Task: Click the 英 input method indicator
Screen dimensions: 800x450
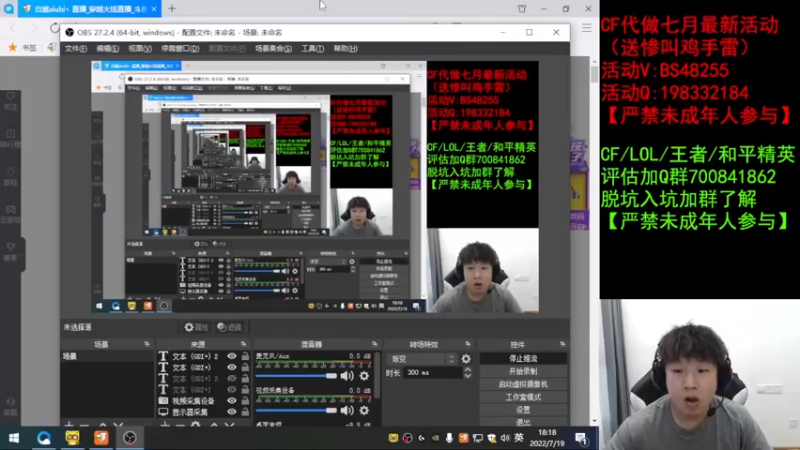Action: click(x=519, y=438)
